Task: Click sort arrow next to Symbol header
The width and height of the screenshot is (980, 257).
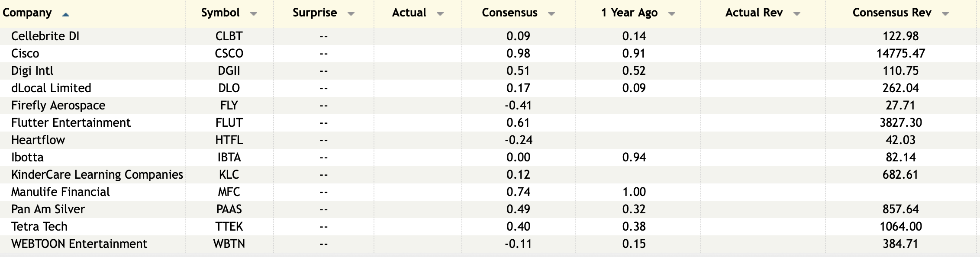Action: [254, 14]
